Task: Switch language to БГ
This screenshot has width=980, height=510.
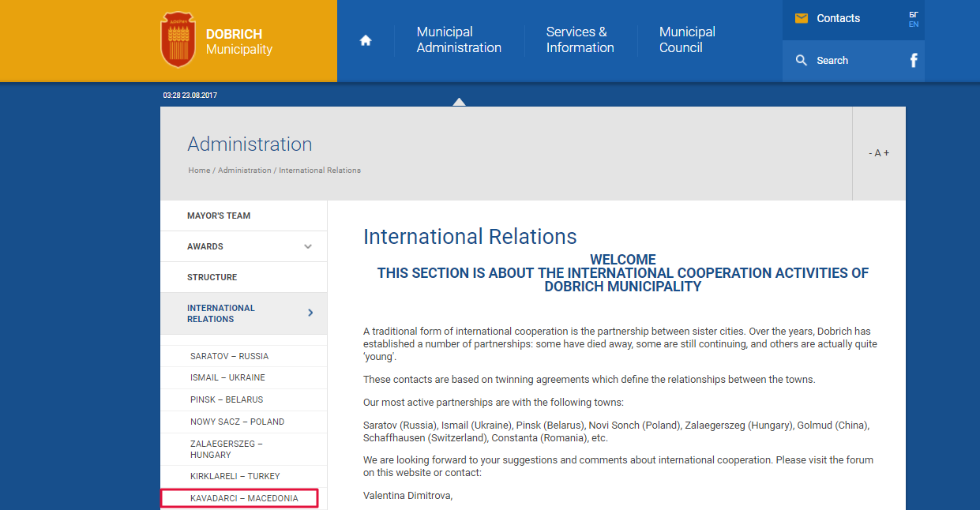Action: click(x=914, y=14)
